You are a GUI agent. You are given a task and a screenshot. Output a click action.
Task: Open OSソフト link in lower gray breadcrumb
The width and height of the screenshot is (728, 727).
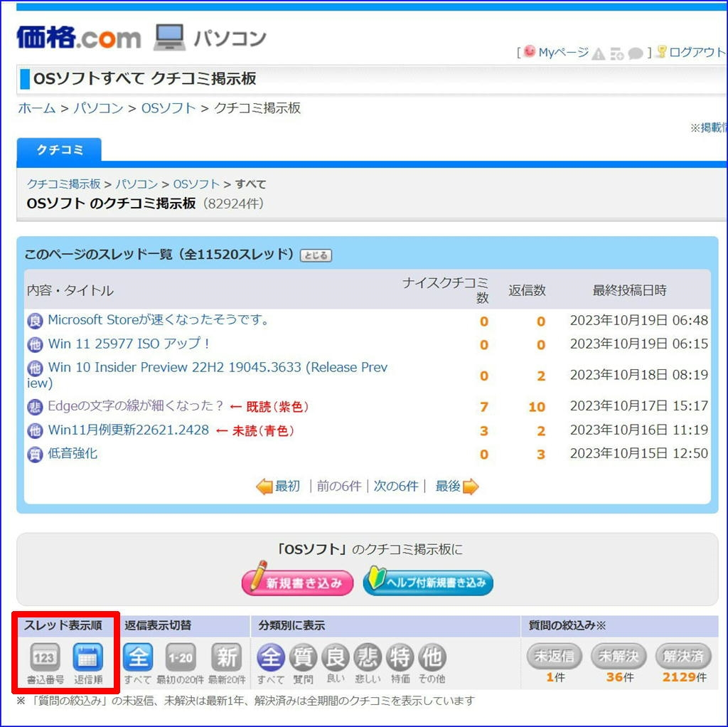pyautogui.click(x=196, y=184)
